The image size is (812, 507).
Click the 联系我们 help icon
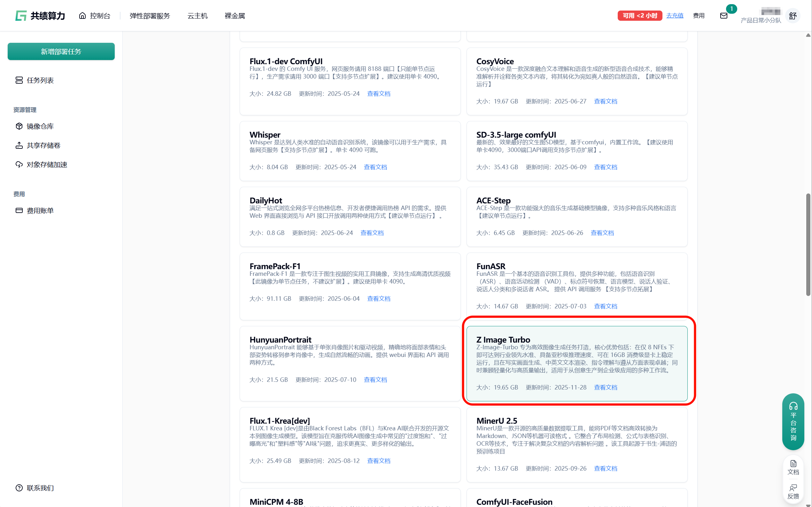[x=19, y=488]
